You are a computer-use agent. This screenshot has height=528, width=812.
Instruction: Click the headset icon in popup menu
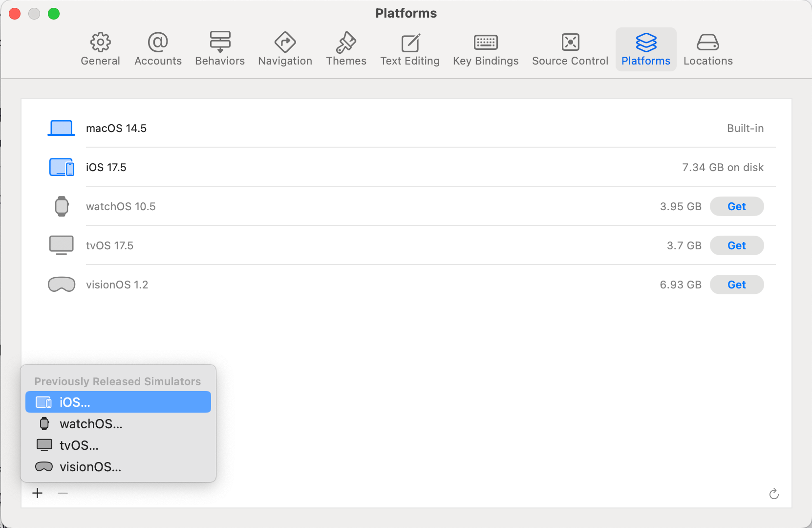[44, 467]
